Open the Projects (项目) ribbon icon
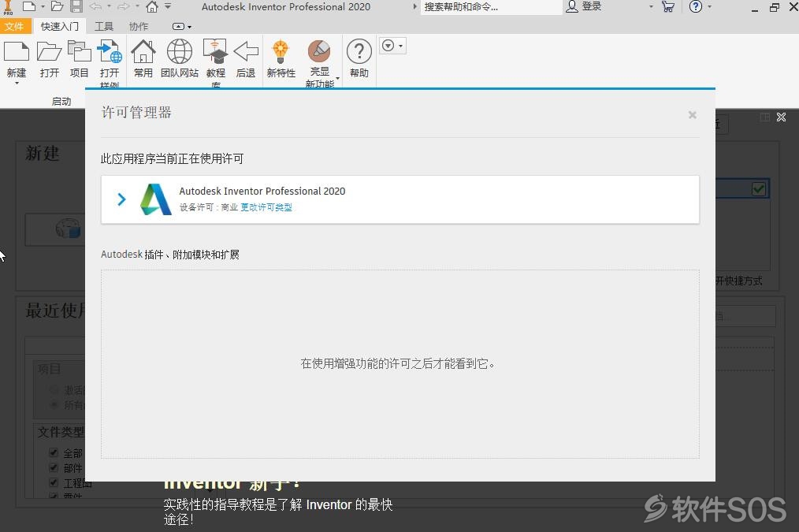This screenshot has height=532, width=799. pos(79,52)
